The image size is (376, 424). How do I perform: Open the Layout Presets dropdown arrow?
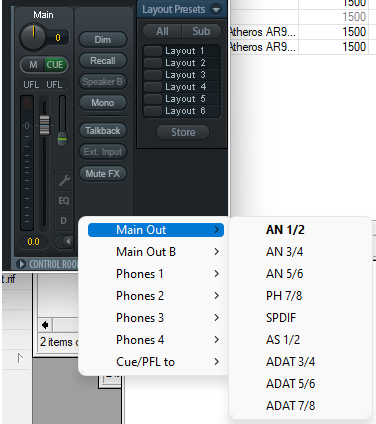216,9
